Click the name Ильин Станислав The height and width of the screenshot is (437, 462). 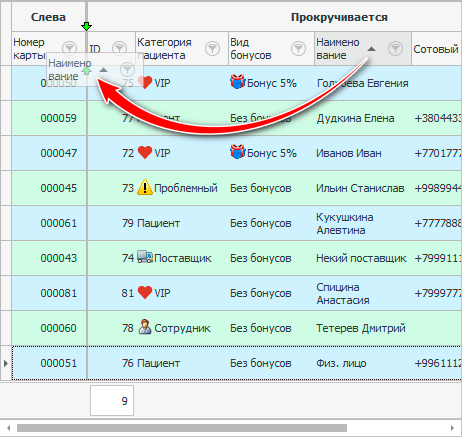pyautogui.click(x=360, y=188)
